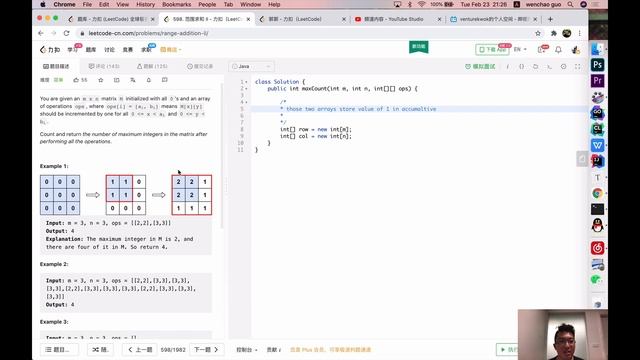
Task: Open the problem list 题目 button
Action: [x=58, y=349]
